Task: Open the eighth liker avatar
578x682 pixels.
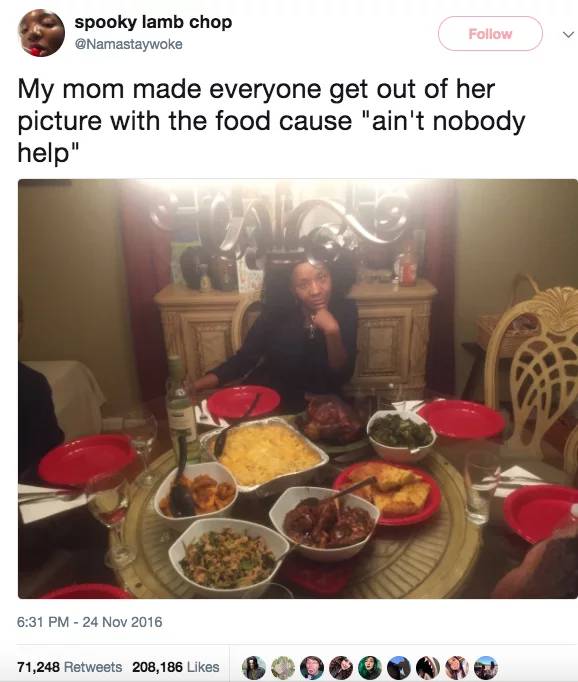Action: 457,668
